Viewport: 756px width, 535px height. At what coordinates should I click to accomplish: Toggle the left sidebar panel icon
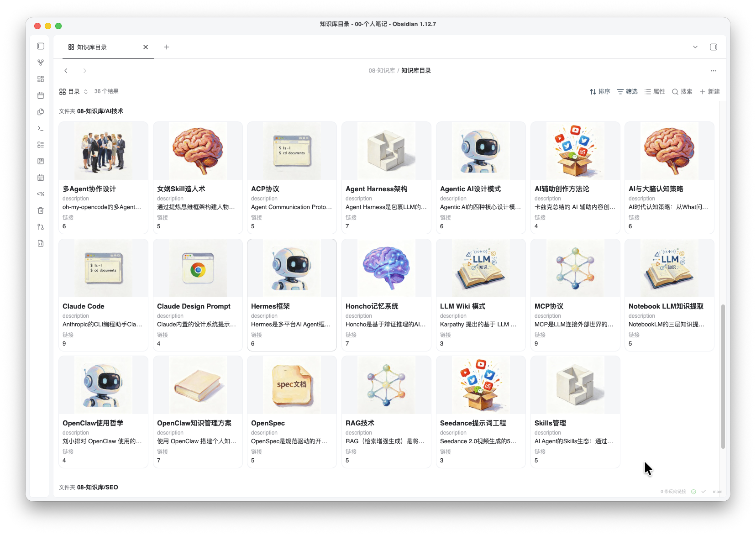(41, 46)
